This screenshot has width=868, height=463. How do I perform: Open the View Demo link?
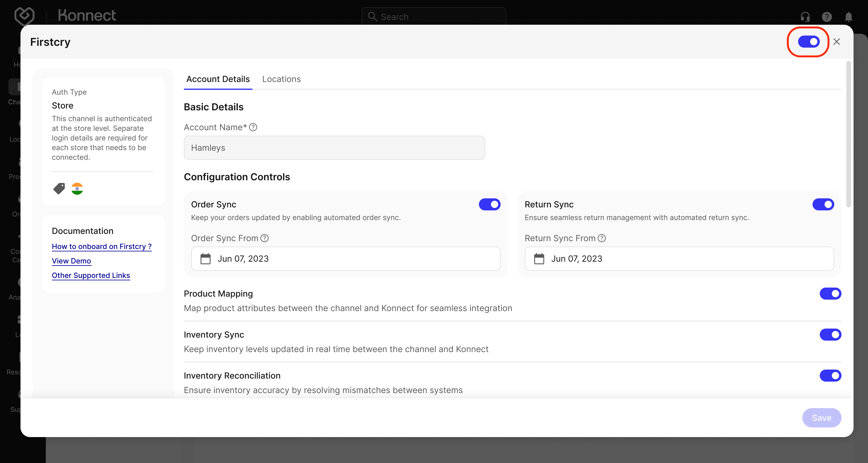71,261
